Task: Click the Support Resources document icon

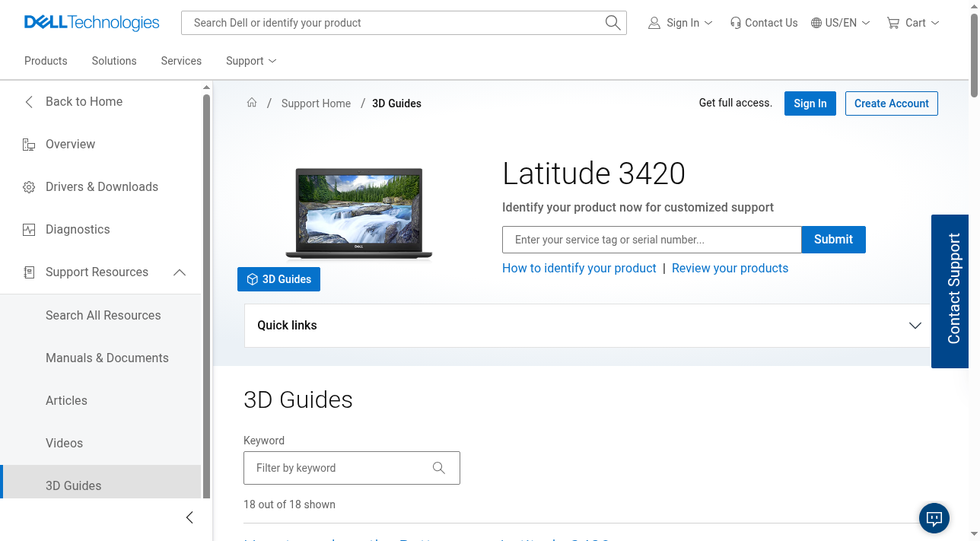Action: [x=29, y=272]
